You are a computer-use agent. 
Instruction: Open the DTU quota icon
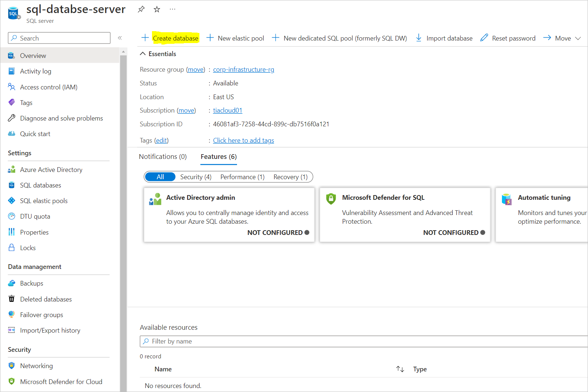[x=12, y=216]
